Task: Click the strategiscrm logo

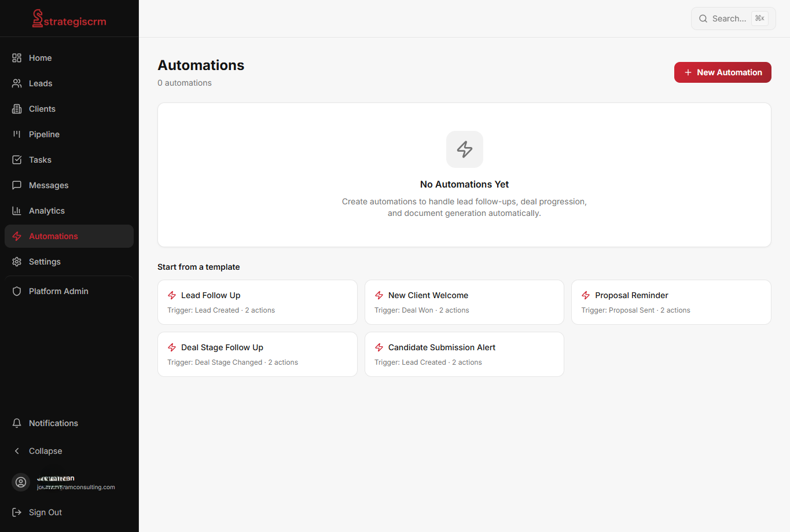Action: [69, 19]
